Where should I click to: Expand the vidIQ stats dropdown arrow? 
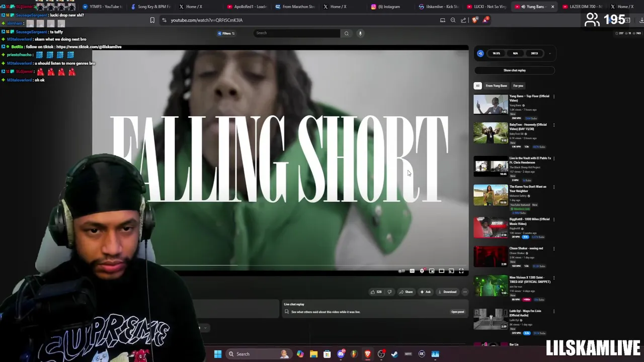pyautogui.click(x=549, y=53)
